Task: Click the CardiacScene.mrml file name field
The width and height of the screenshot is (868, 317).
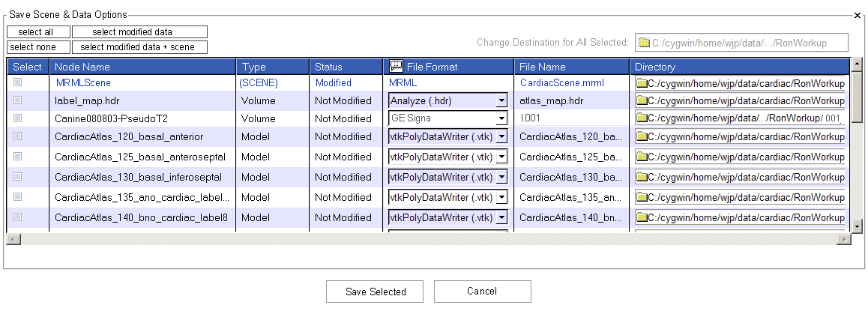Action: 561,83
